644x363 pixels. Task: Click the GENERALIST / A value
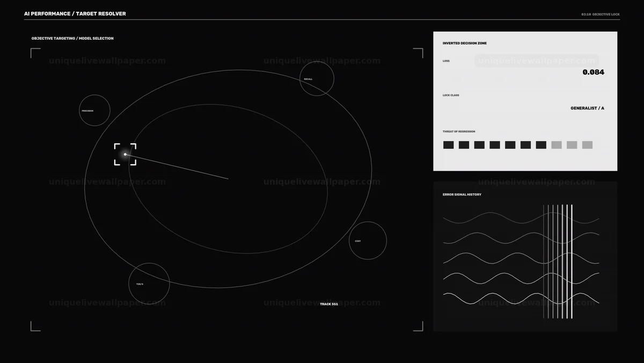(x=587, y=108)
